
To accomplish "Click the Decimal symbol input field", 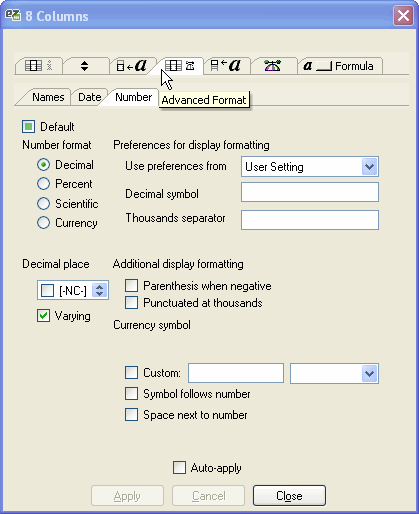I will coord(310,192).
